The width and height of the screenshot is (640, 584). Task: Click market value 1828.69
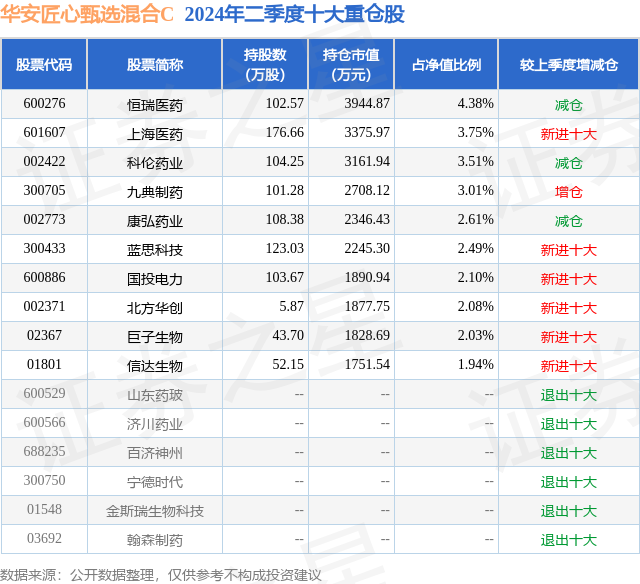tap(367, 335)
